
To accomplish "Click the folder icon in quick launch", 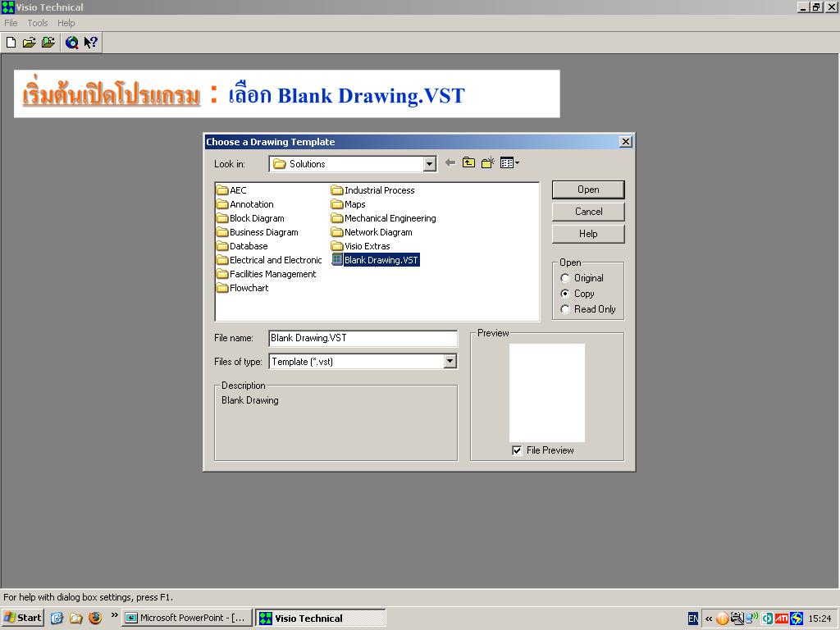I will click(x=76, y=618).
